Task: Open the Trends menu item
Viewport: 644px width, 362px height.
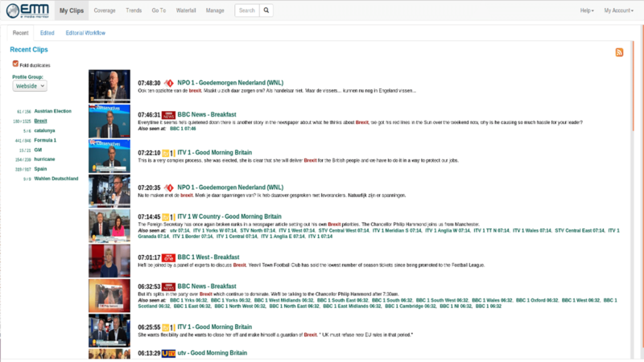Action: tap(134, 10)
